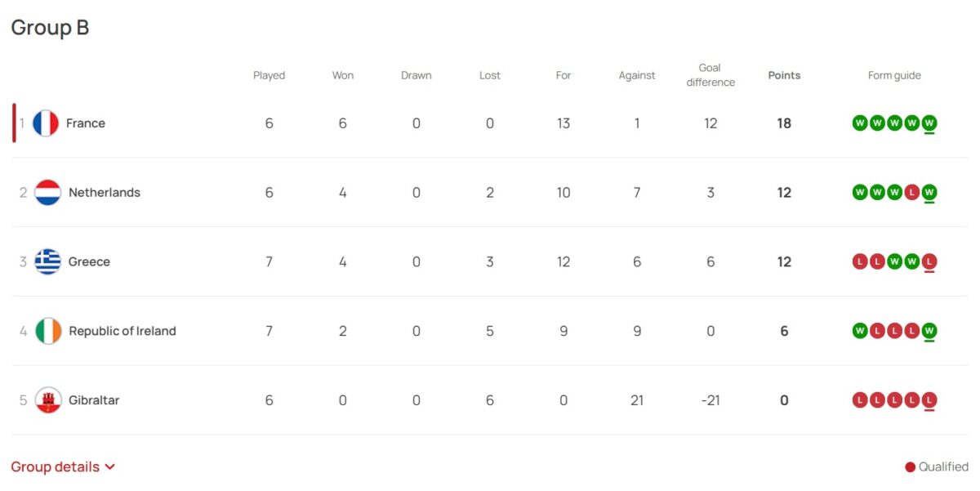The width and height of the screenshot is (980, 491).
Task: Select France's latest underlined W form badge
Action: coord(929,123)
